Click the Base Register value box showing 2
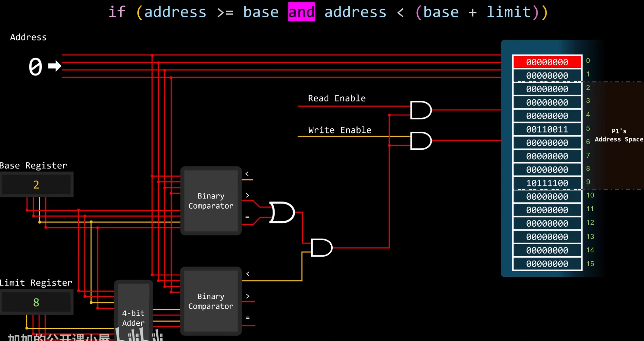Screen dimensions: 644x341 [36, 184]
